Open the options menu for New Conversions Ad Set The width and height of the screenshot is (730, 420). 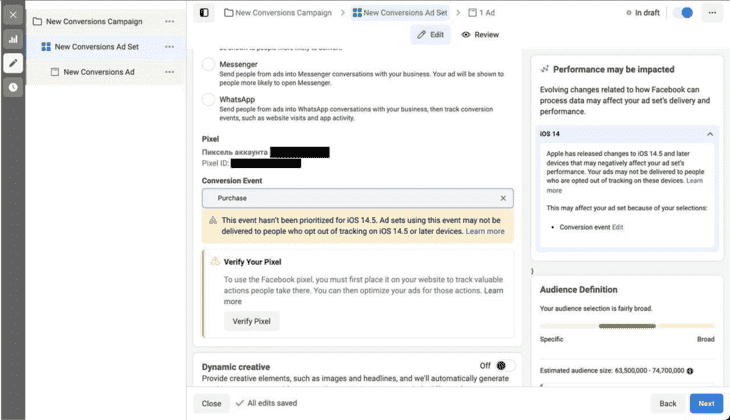(x=169, y=47)
